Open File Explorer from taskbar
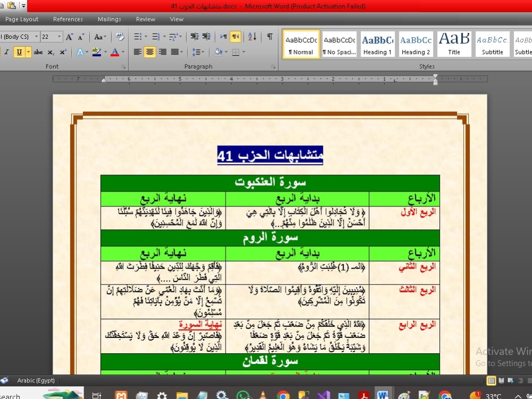 [x=182, y=395]
